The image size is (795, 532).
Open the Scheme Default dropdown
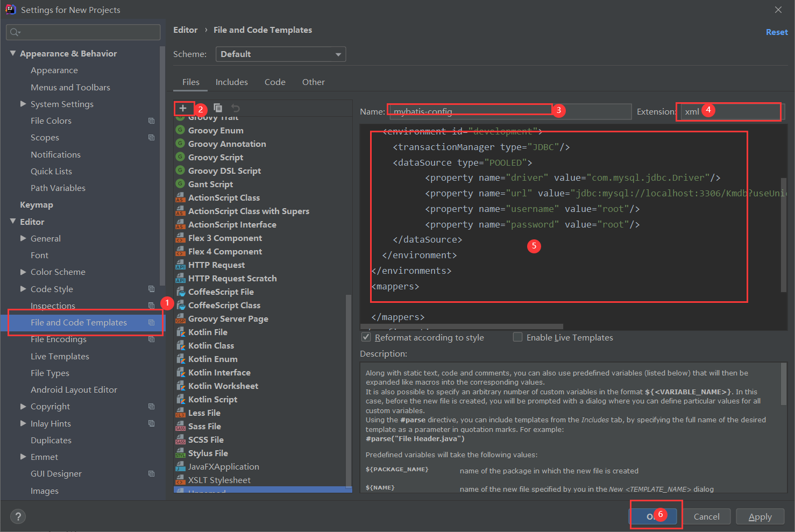[281, 54]
